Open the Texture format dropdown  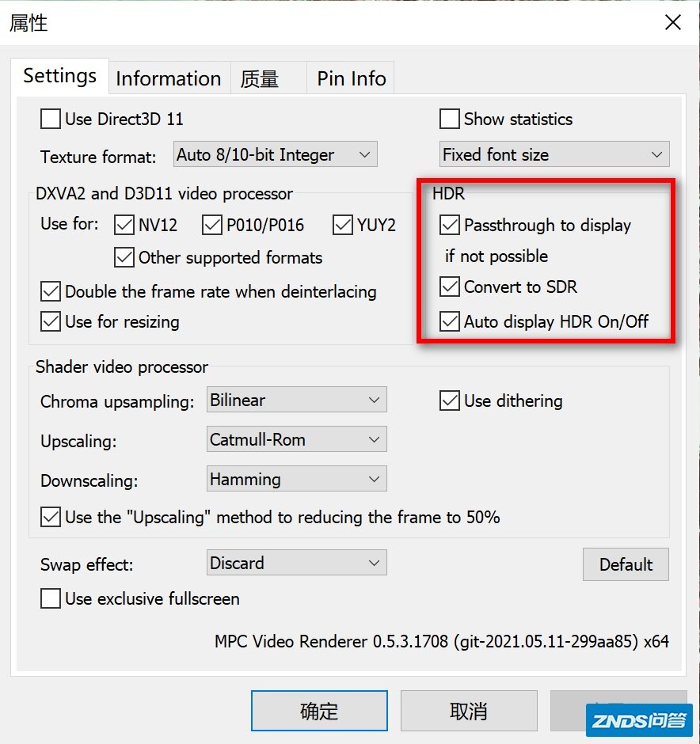click(276, 154)
